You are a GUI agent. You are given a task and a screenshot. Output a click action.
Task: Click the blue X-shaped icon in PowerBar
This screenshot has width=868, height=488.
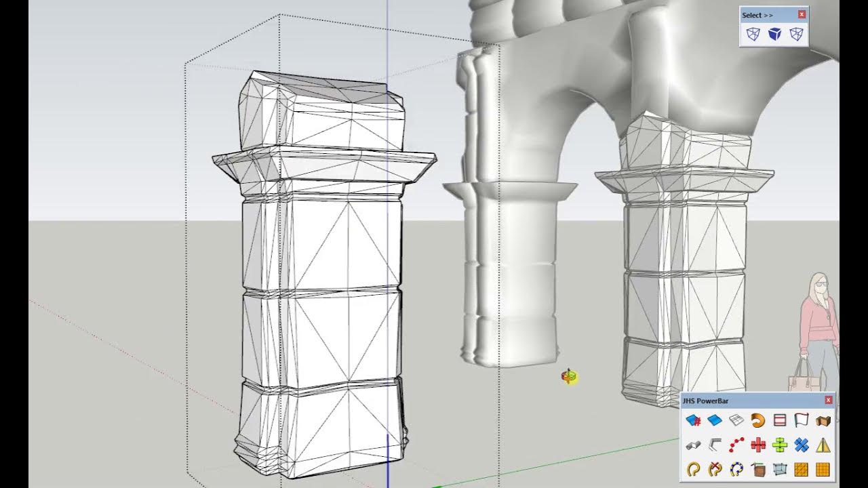(802, 445)
